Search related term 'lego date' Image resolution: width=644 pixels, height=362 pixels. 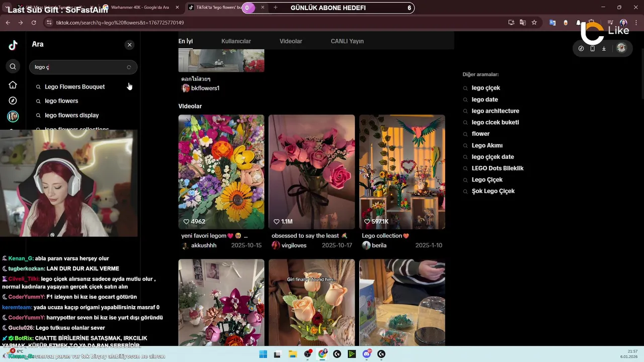point(485,100)
